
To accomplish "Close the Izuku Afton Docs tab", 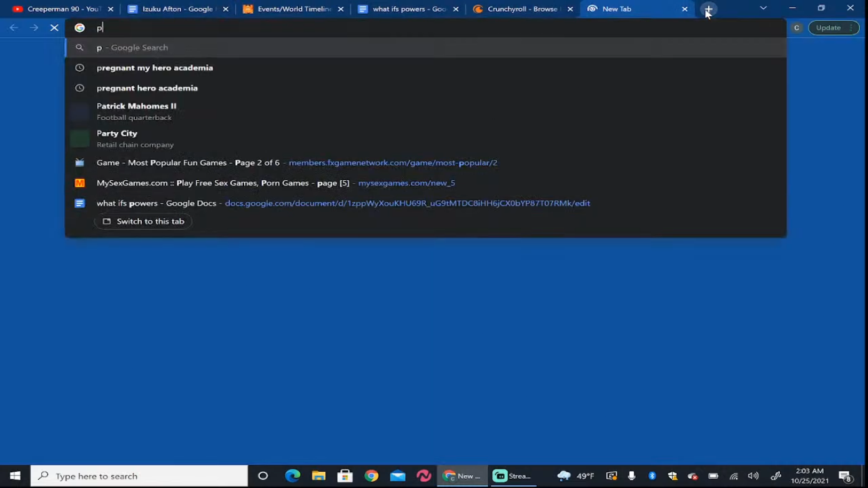I will pyautogui.click(x=225, y=9).
